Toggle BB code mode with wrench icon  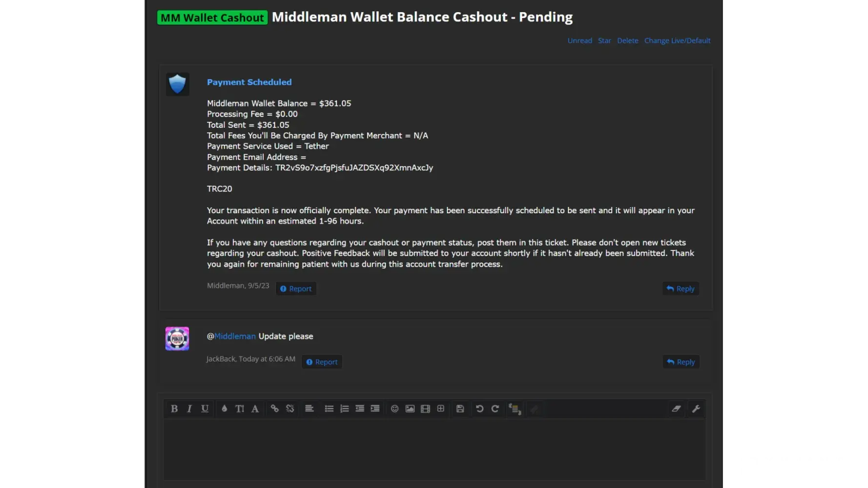point(696,409)
